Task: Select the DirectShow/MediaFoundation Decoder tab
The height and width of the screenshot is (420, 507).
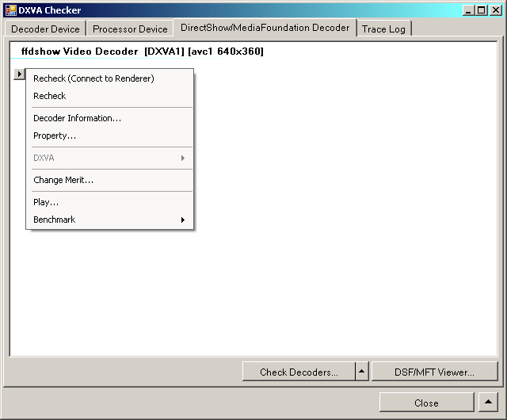Action: [265, 28]
